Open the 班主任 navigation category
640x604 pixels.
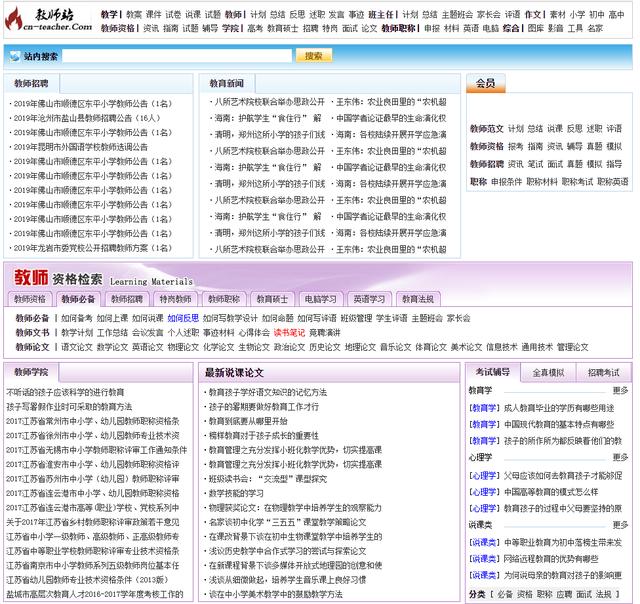[x=380, y=15]
